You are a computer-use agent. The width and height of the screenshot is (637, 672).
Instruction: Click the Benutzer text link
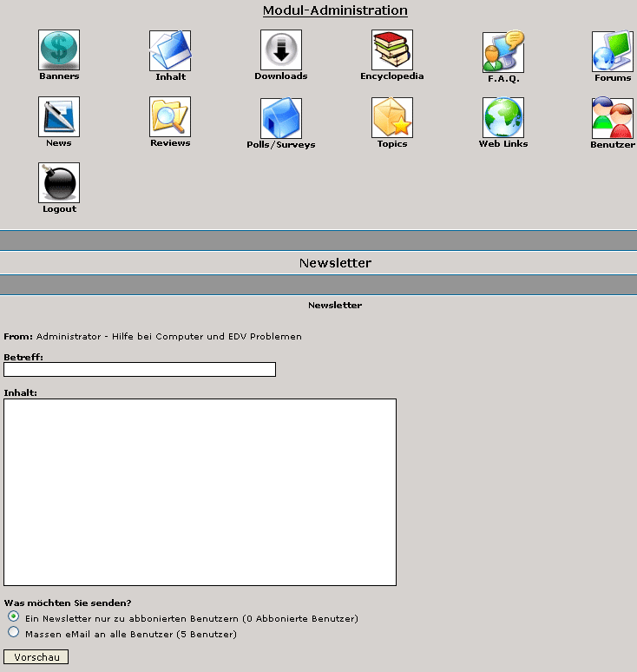pyautogui.click(x=613, y=145)
